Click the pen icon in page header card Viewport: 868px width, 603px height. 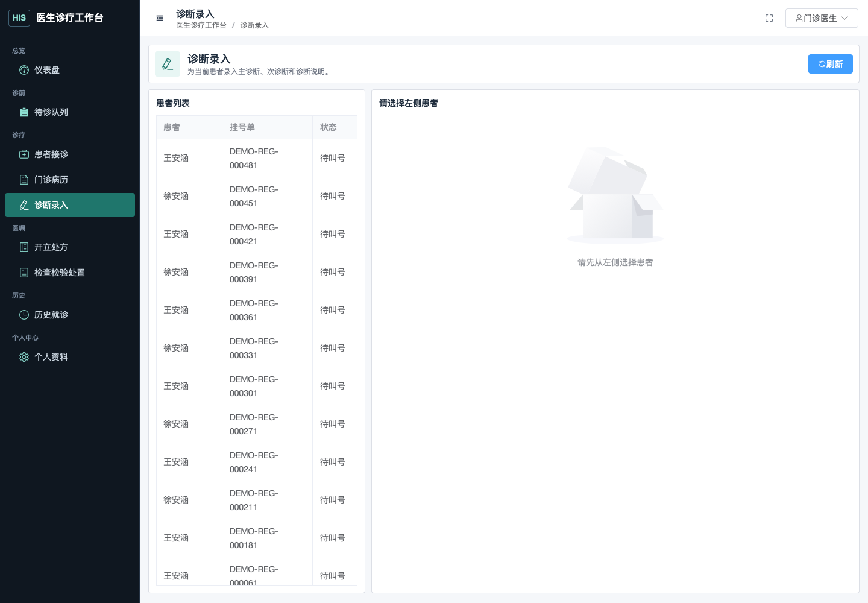168,64
